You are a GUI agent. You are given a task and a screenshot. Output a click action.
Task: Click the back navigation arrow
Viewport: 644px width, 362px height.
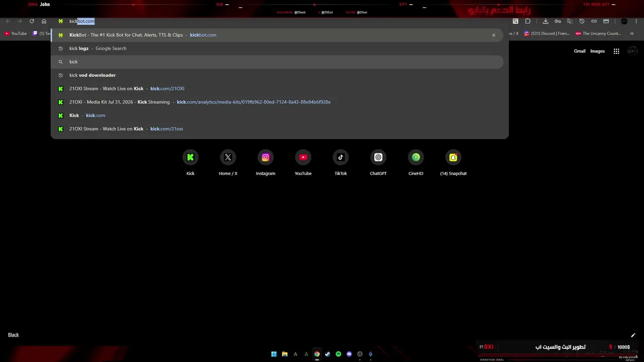tap(8, 21)
